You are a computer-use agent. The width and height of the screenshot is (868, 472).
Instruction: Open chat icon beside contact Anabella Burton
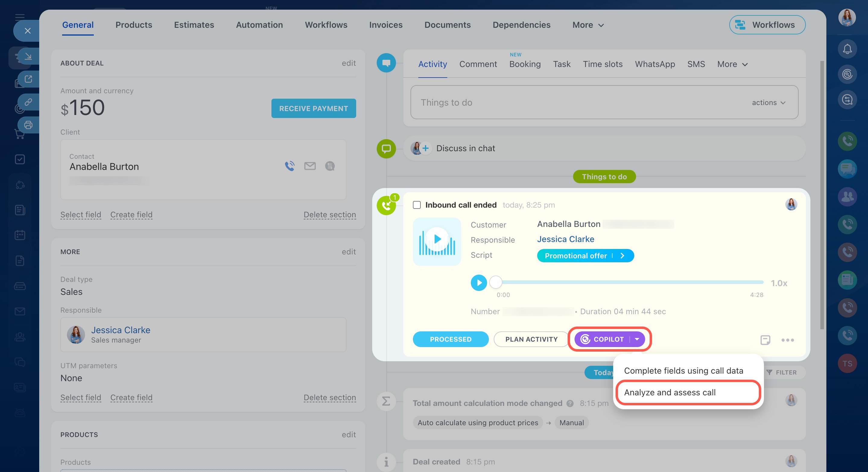[x=330, y=166]
